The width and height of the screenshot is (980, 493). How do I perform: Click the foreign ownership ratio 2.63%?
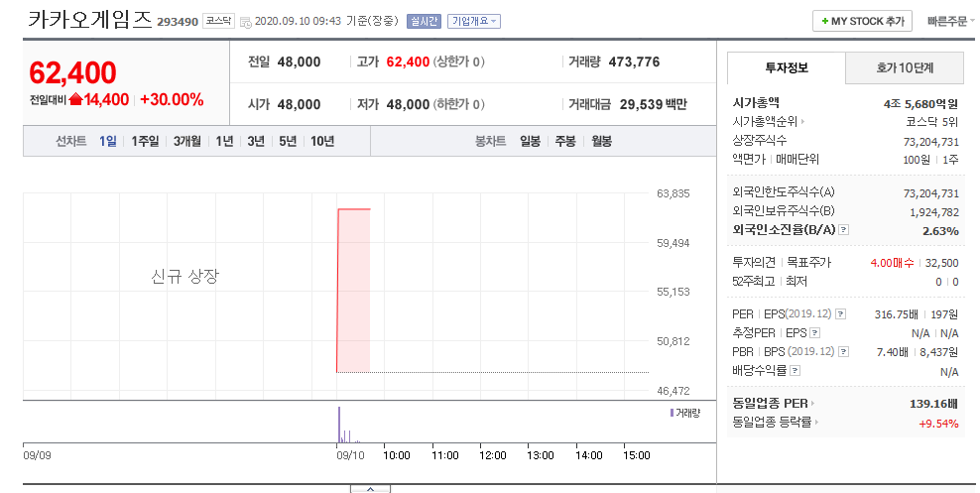pyautogui.click(x=940, y=231)
